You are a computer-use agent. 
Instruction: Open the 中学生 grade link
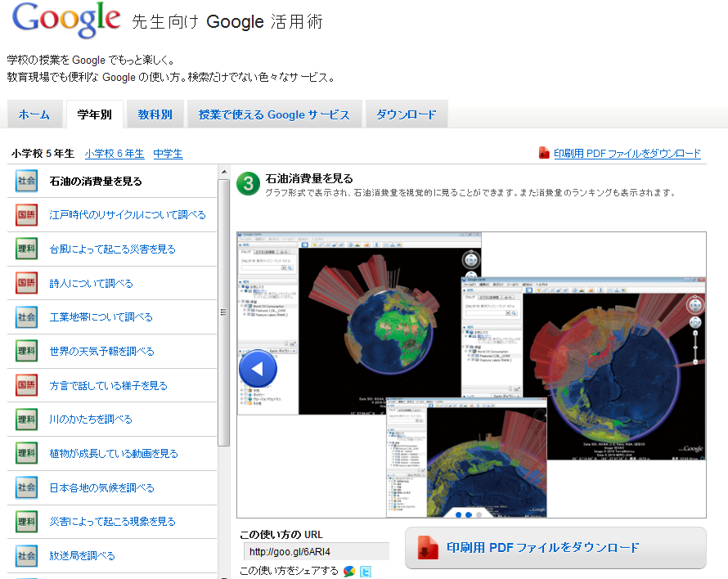click(168, 154)
